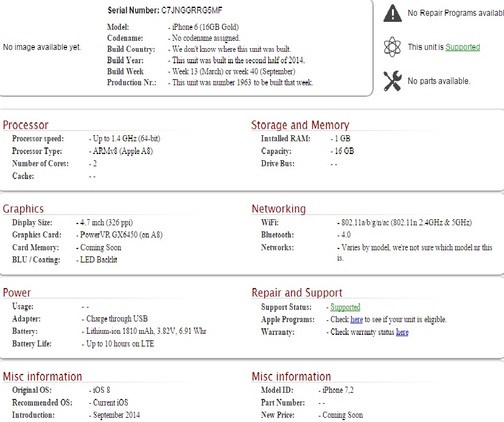Click the iPhone 7,2 Model ID value
The height and width of the screenshot is (422, 504).
pyautogui.click(x=338, y=390)
